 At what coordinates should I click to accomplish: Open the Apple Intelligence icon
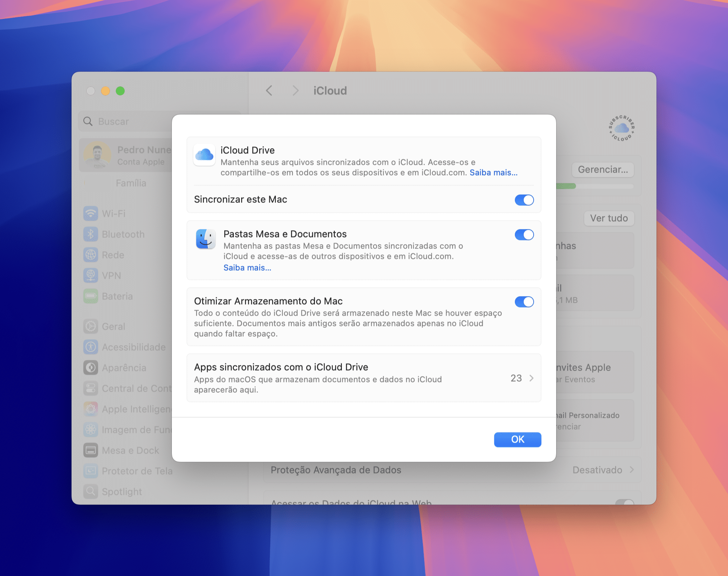click(x=91, y=409)
